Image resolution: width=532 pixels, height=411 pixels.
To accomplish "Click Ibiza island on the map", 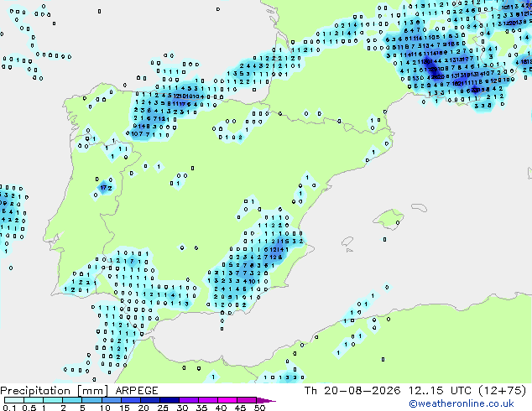I will tap(347, 242).
